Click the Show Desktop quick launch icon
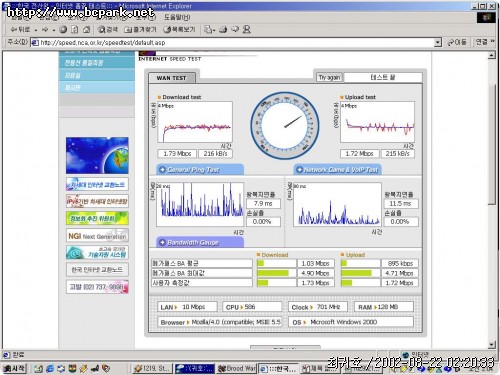 [x=39, y=368]
